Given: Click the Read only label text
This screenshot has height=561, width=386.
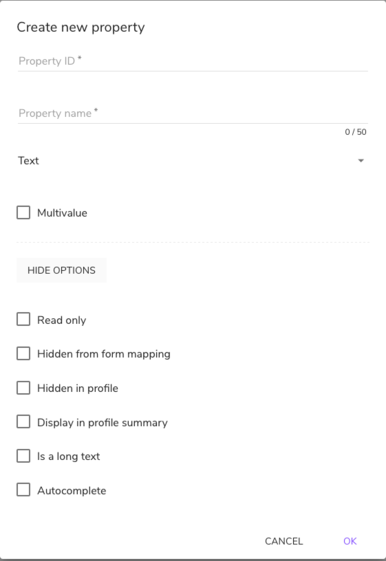Looking at the screenshot, I should [62, 320].
